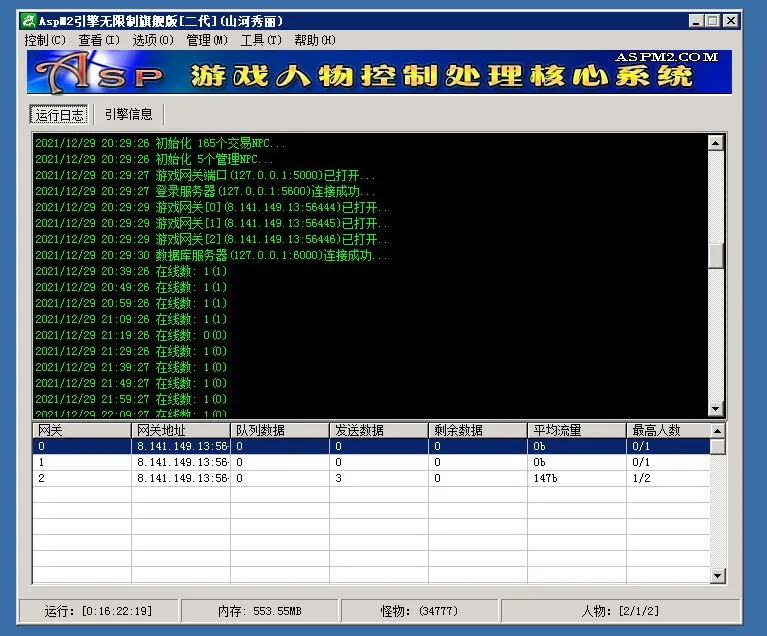The image size is (767, 636).
Task: Open the 查看(I) menu
Action: [x=99, y=40]
